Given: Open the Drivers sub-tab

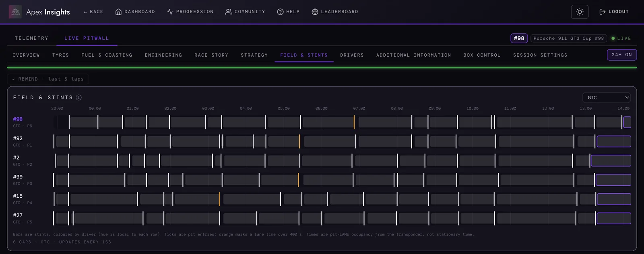Looking at the screenshot, I should click(x=352, y=55).
